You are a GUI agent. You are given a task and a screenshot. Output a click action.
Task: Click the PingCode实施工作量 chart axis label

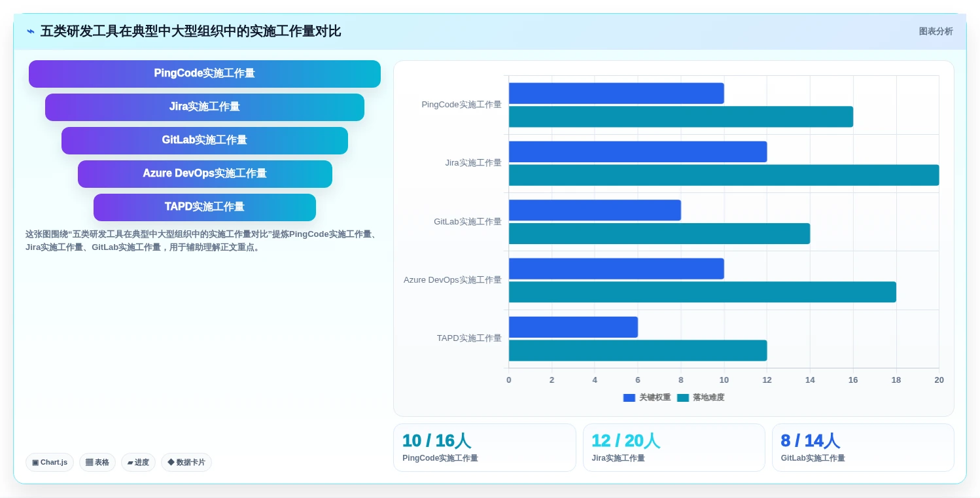pos(461,105)
